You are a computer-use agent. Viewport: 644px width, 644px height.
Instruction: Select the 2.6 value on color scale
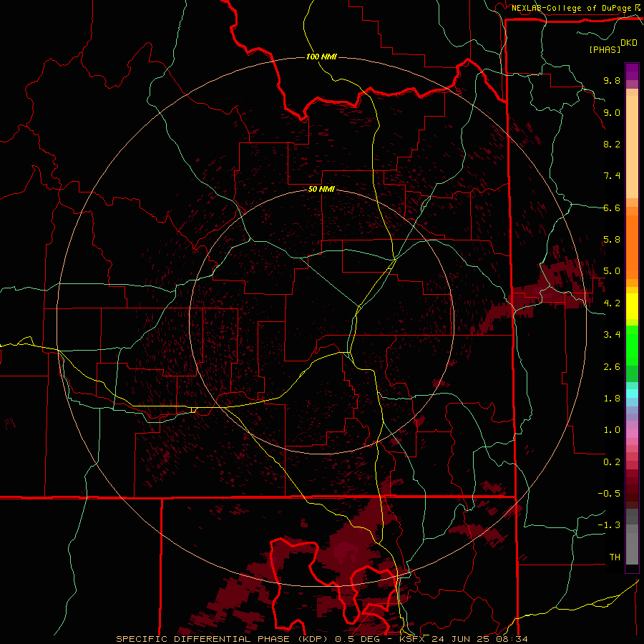(612, 367)
